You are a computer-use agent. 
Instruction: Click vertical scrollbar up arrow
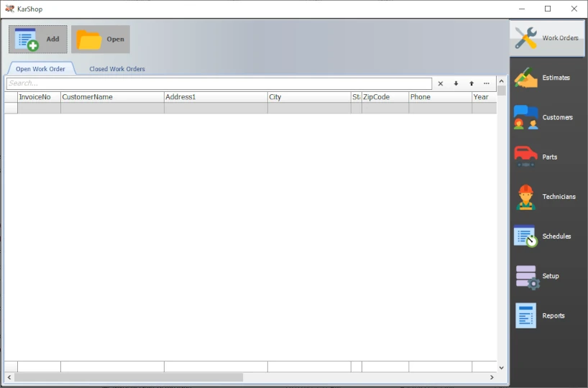tap(501, 81)
